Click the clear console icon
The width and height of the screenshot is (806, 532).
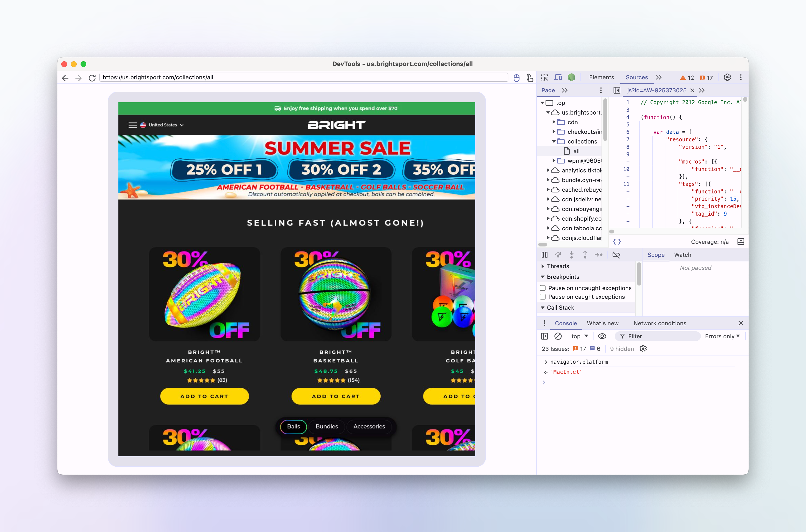pyautogui.click(x=558, y=336)
